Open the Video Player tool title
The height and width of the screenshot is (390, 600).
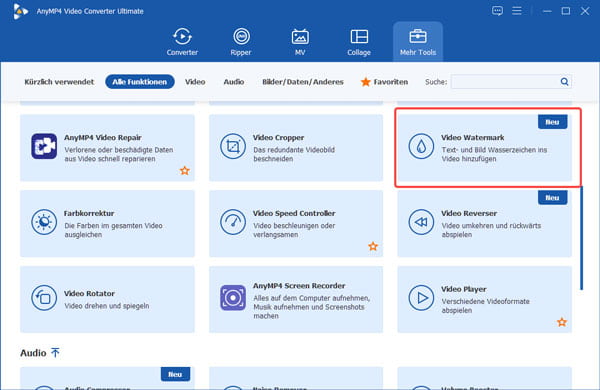[463, 289]
